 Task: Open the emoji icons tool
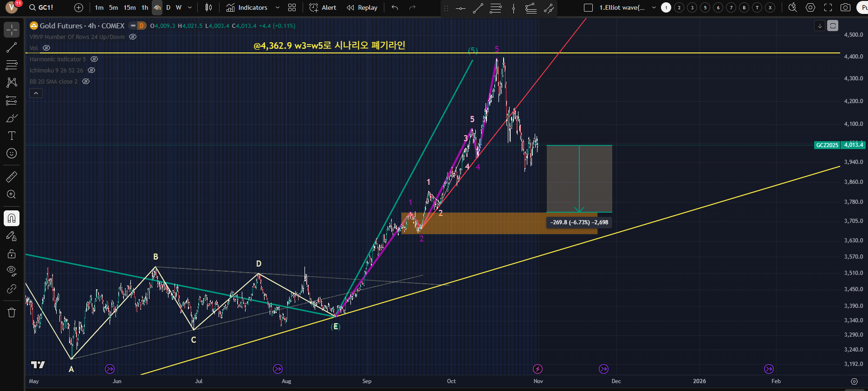tap(12, 153)
